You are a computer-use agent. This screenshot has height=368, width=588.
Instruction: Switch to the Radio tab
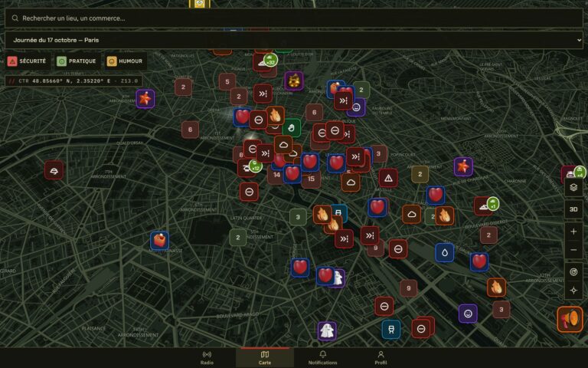[207, 358]
